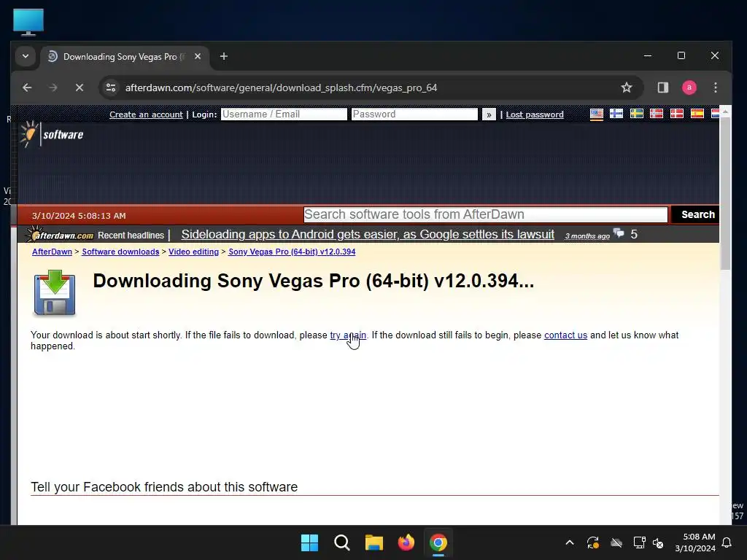Click the afterdawn.com headlines logo

[x=60, y=235]
